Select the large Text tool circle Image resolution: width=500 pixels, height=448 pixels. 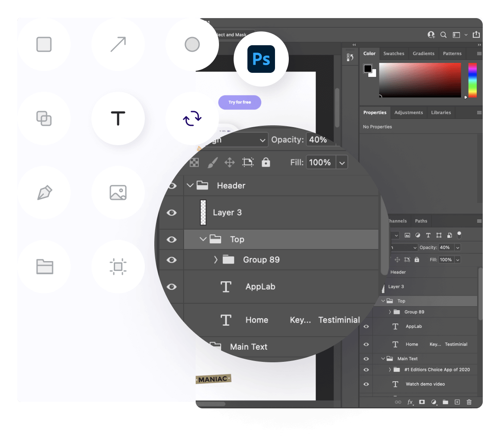pyautogui.click(x=118, y=118)
